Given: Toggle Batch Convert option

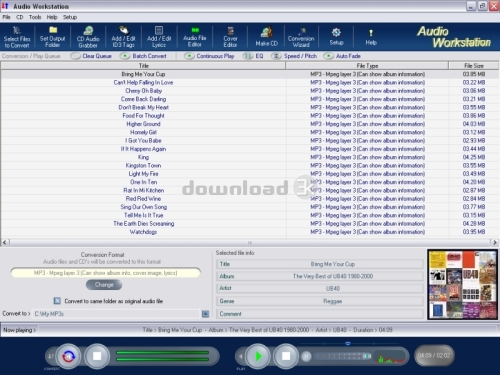Looking at the screenshot, I should [x=143, y=56].
